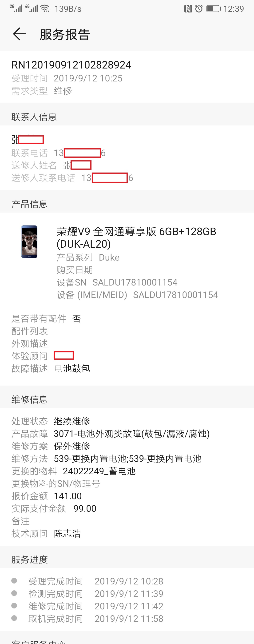Tap the NFC status bar icon

(188, 9)
